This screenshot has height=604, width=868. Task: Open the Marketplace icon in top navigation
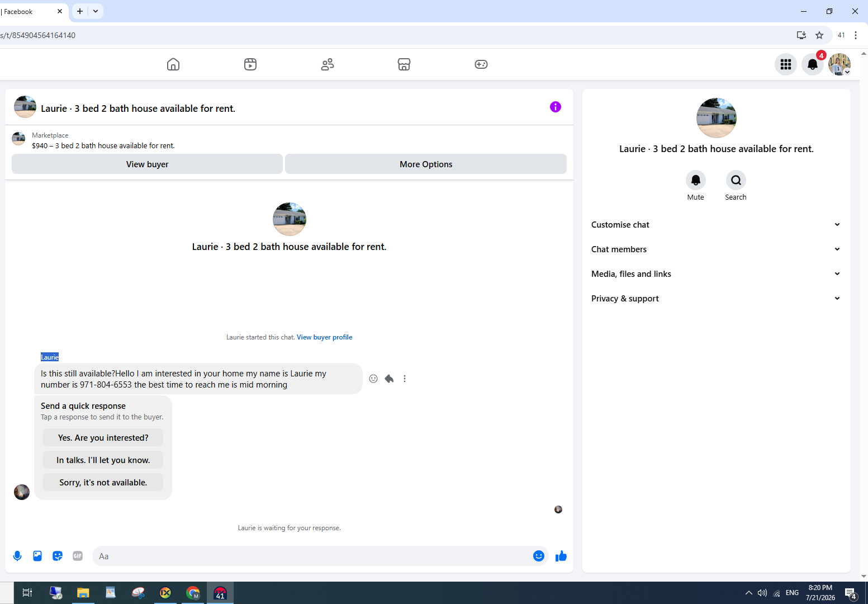(404, 64)
